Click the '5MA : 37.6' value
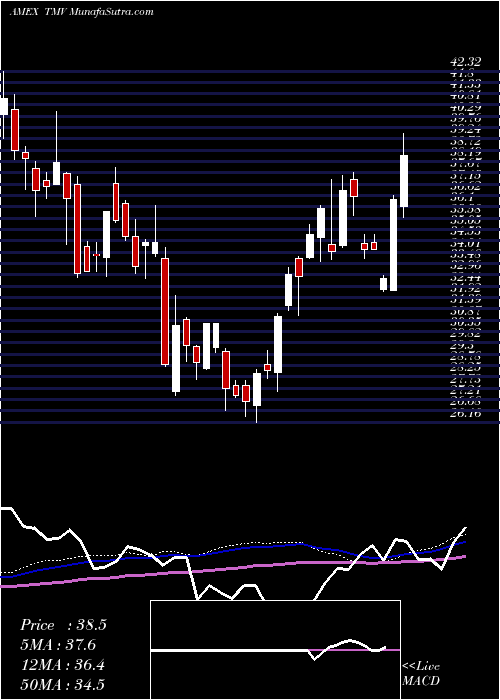This screenshot has height=700, width=500. pyautogui.click(x=58, y=645)
